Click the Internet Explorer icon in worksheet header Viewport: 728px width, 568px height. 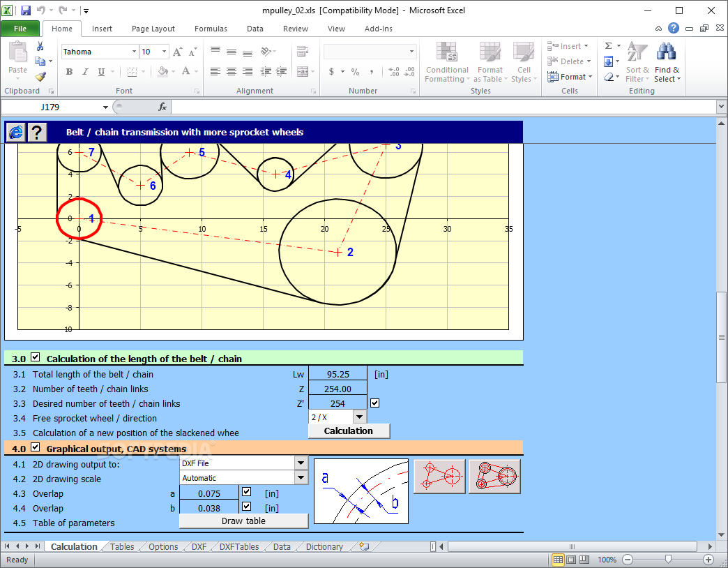click(16, 133)
